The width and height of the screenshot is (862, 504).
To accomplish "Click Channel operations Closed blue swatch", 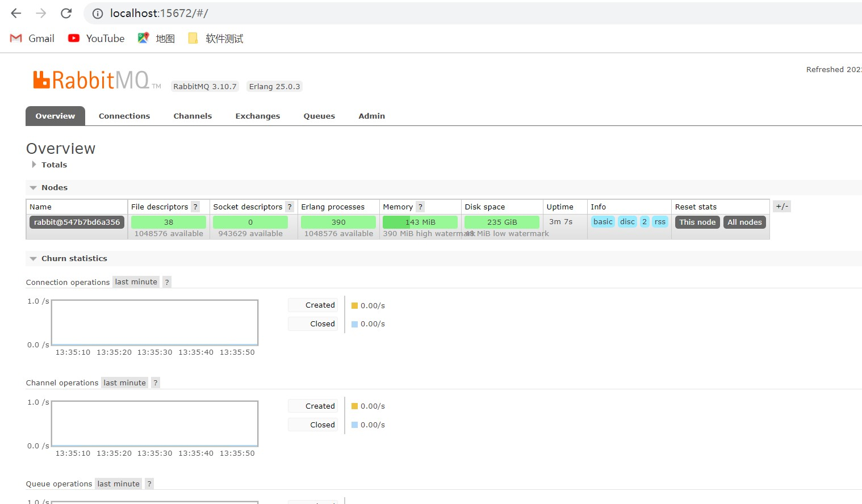I will (354, 425).
